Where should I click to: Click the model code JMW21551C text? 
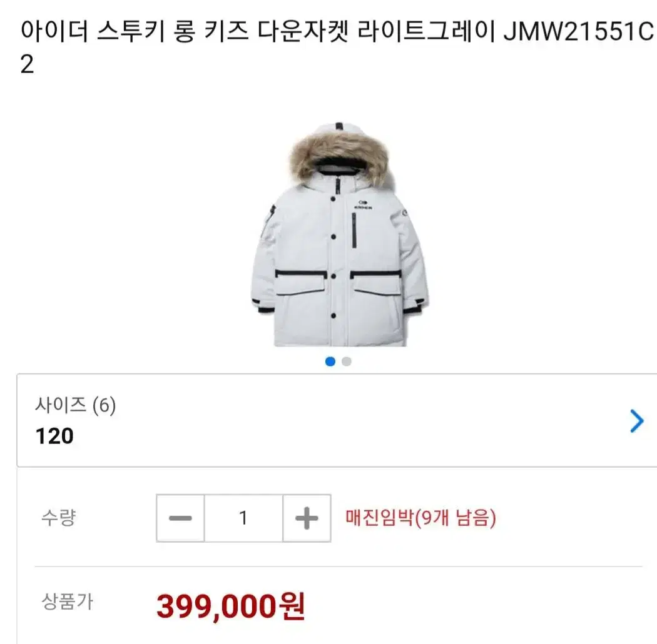(x=578, y=32)
